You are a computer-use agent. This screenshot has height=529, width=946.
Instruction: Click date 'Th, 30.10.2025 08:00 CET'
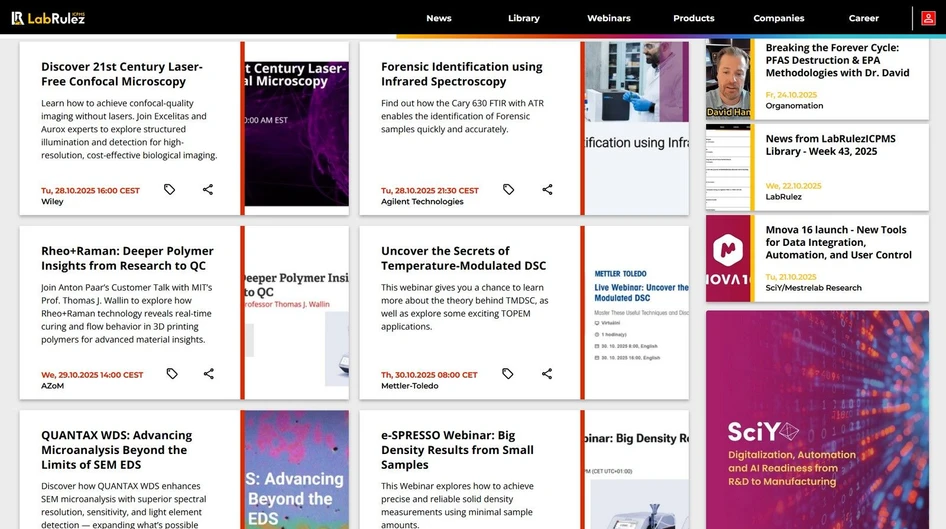coord(429,375)
